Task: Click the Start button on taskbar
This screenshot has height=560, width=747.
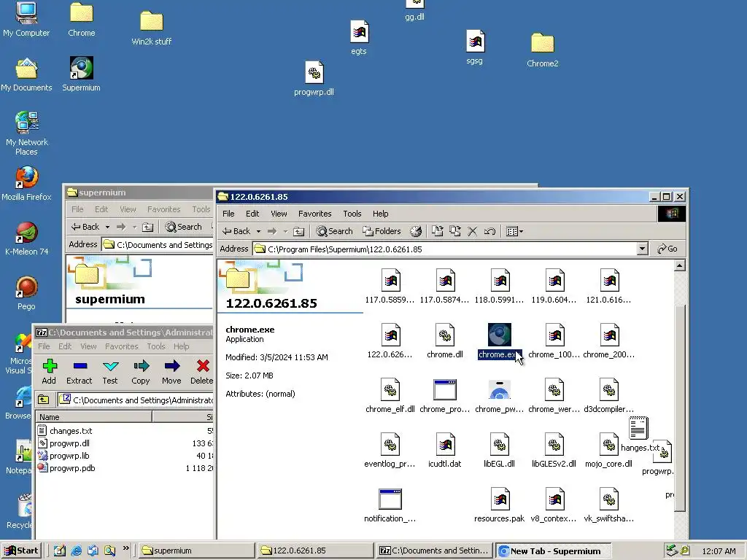Action: (x=21, y=551)
